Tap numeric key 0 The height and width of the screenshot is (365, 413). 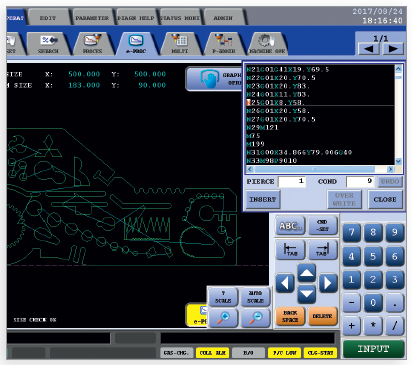tap(373, 303)
